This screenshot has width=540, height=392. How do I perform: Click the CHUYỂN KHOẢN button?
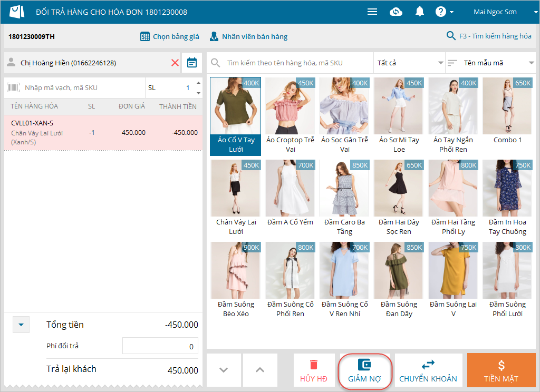coord(428,371)
